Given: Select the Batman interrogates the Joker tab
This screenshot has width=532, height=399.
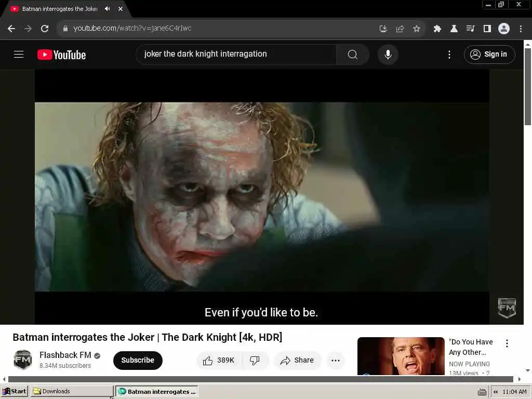Looking at the screenshot, I should click(60, 9).
